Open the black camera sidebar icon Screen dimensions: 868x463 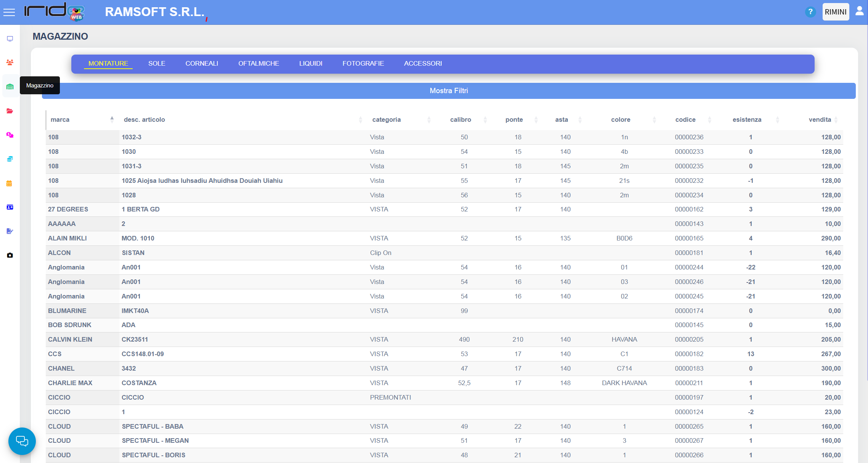pos(10,255)
